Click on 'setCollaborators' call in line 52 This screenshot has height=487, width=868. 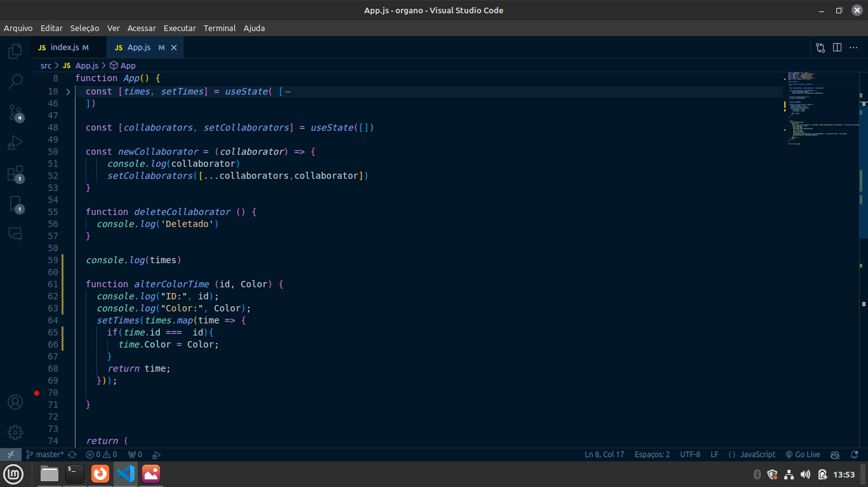coord(150,176)
